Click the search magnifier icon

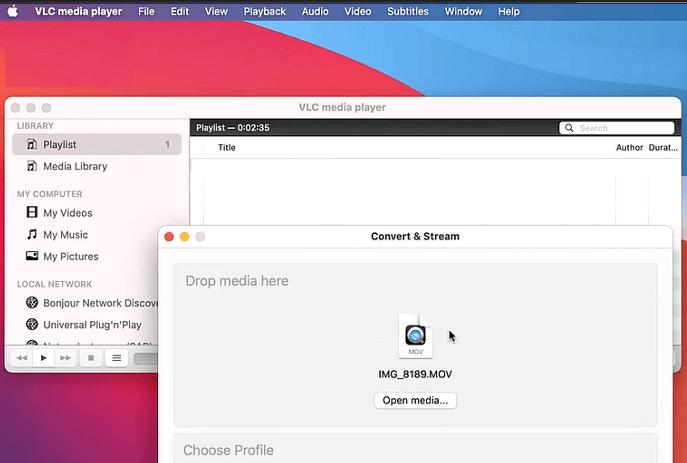[569, 128]
